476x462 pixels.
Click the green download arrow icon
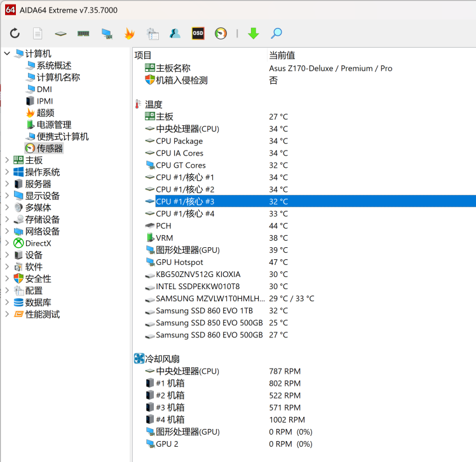[x=253, y=34]
